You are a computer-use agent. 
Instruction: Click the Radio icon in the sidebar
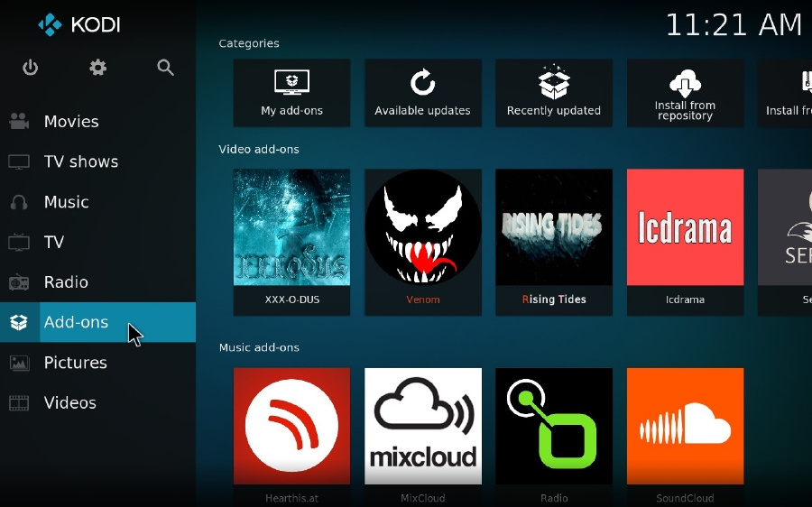[19, 282]
